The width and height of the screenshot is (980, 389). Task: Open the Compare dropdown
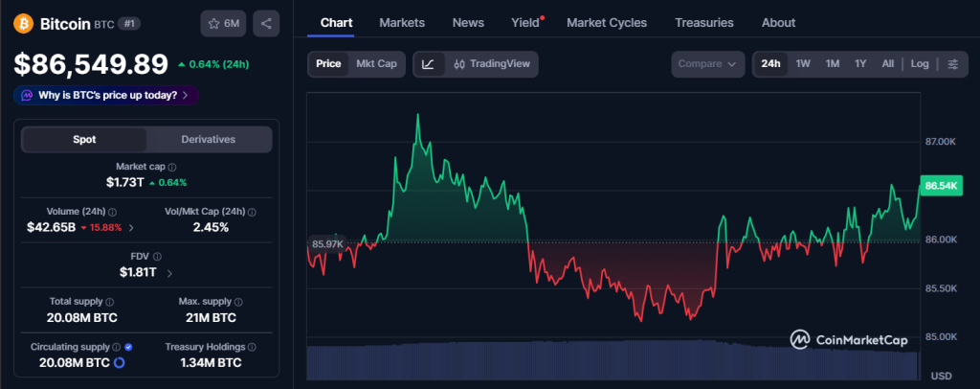pos(708,64)
